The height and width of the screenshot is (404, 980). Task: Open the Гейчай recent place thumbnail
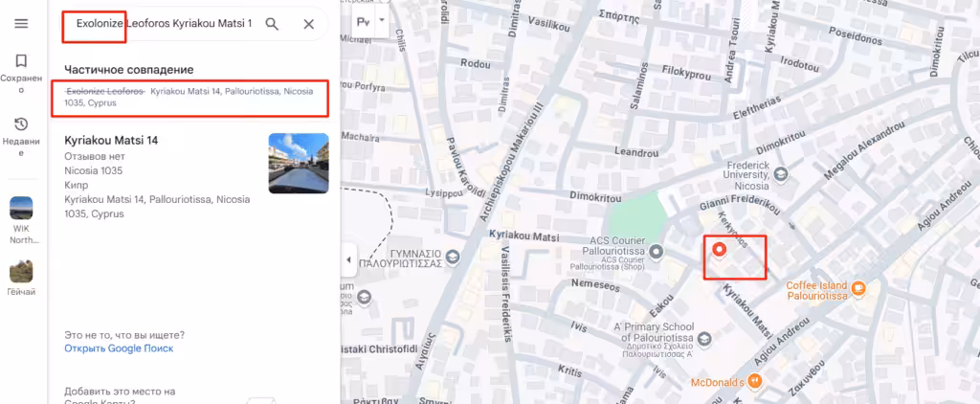[x=21, y=272]
